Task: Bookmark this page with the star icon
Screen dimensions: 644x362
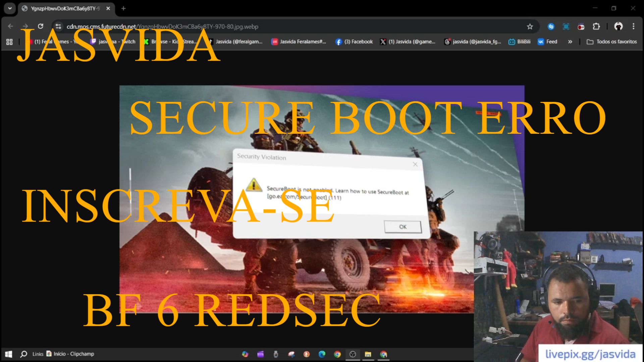Action: click(x=530, y=26)
